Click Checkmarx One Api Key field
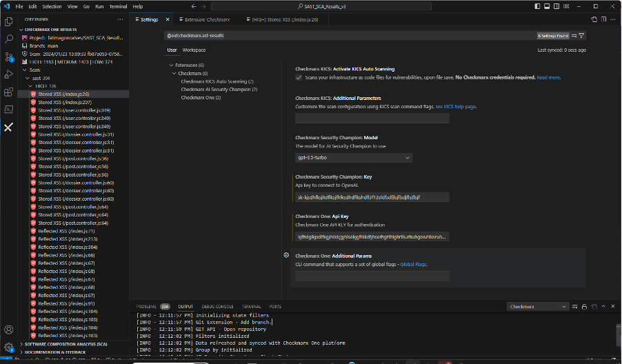Screen dimensions: 622x364 click(372, 236)
